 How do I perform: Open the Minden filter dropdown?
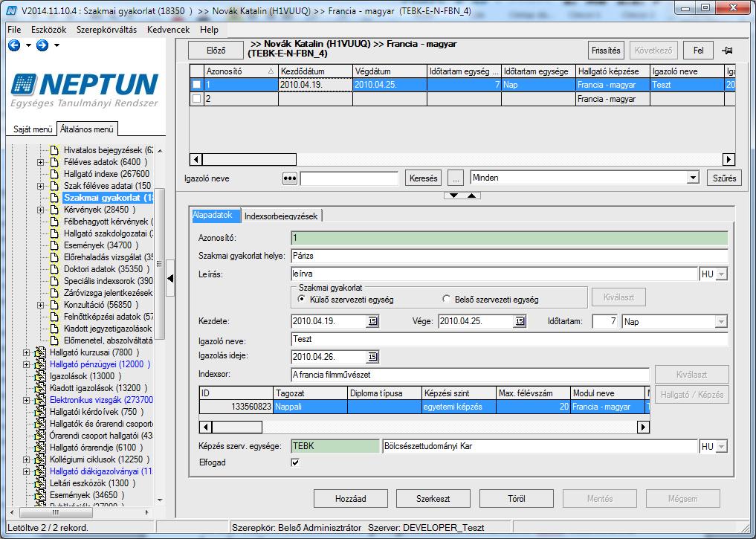(x=693, y=178)
